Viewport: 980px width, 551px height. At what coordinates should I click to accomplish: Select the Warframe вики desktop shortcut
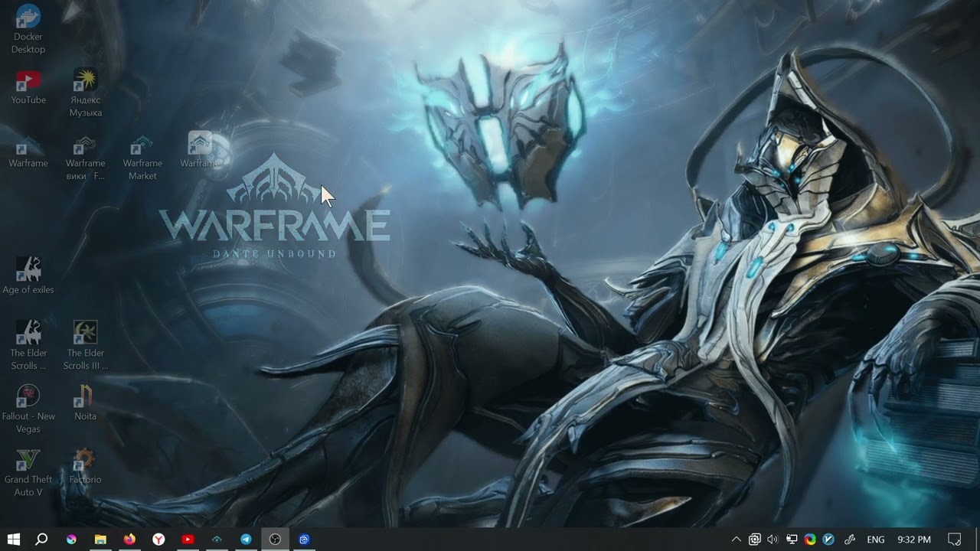pos(85,158)
